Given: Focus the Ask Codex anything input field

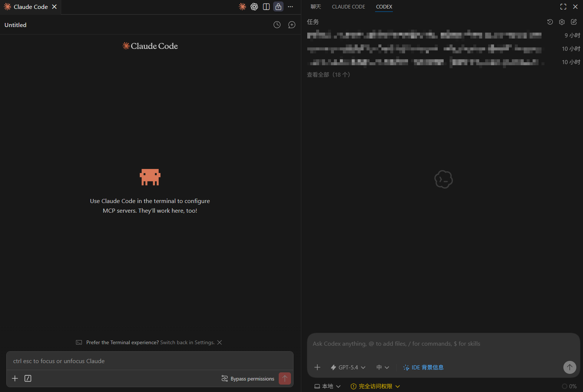Looking at the screenshot, I should [x=443, y=344].
